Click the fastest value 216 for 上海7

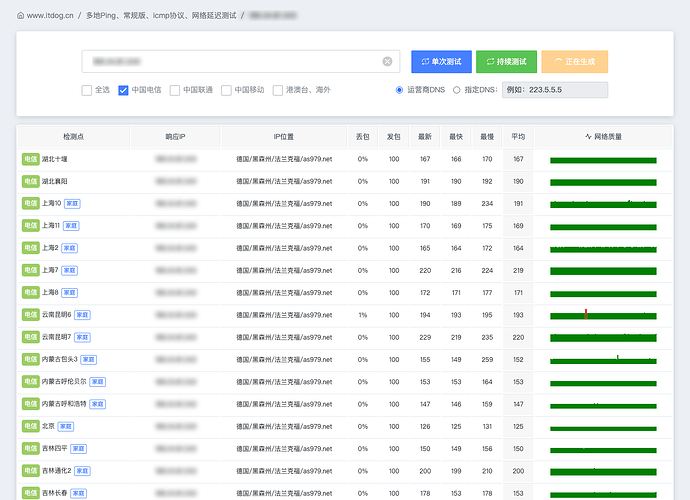[x=456, y=270]
